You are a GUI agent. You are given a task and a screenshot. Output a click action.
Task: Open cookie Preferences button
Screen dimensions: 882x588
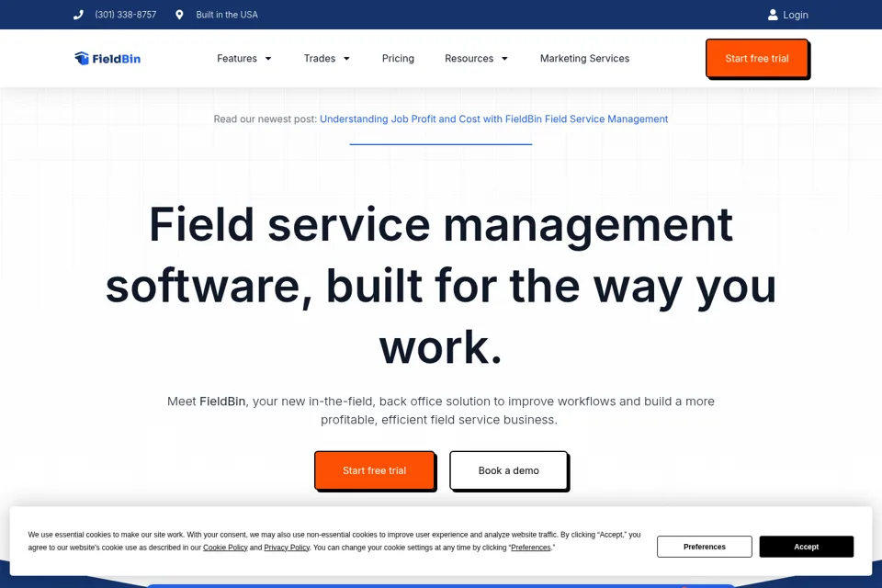[x=705, y=547]
